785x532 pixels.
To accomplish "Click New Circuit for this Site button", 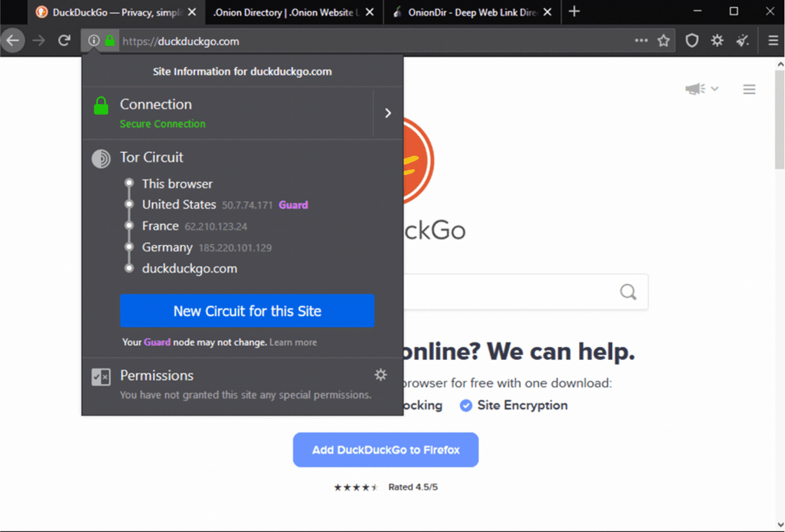I will pos(247,311).
